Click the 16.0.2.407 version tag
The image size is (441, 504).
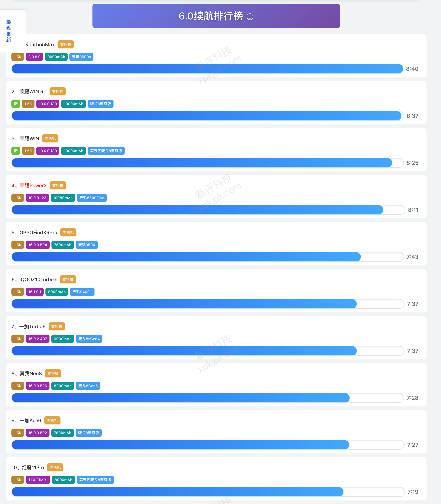(38, 339)
